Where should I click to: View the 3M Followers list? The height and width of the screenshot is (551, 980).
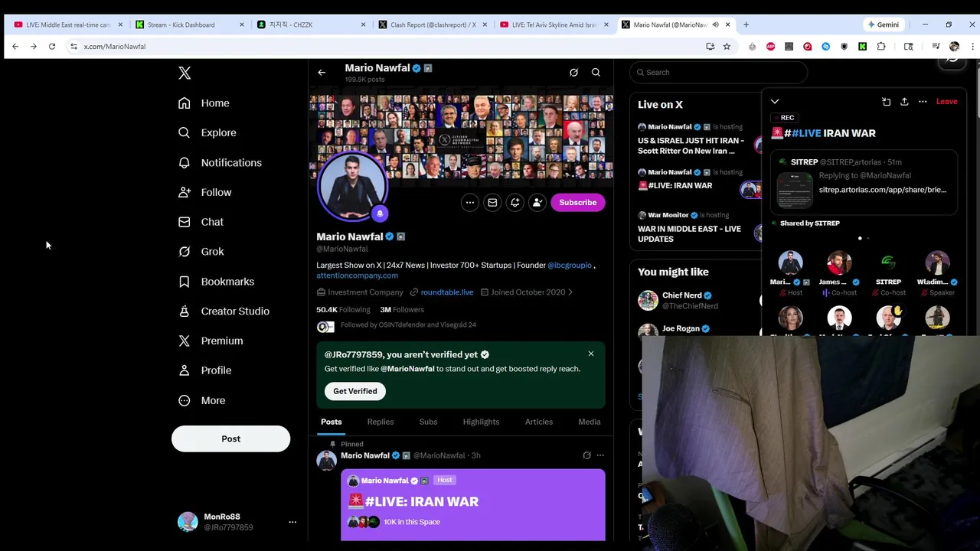(x=402, y=310)
